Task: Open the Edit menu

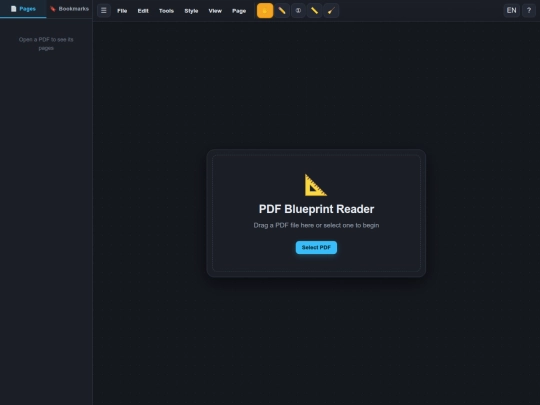Action: coord(143,11)
